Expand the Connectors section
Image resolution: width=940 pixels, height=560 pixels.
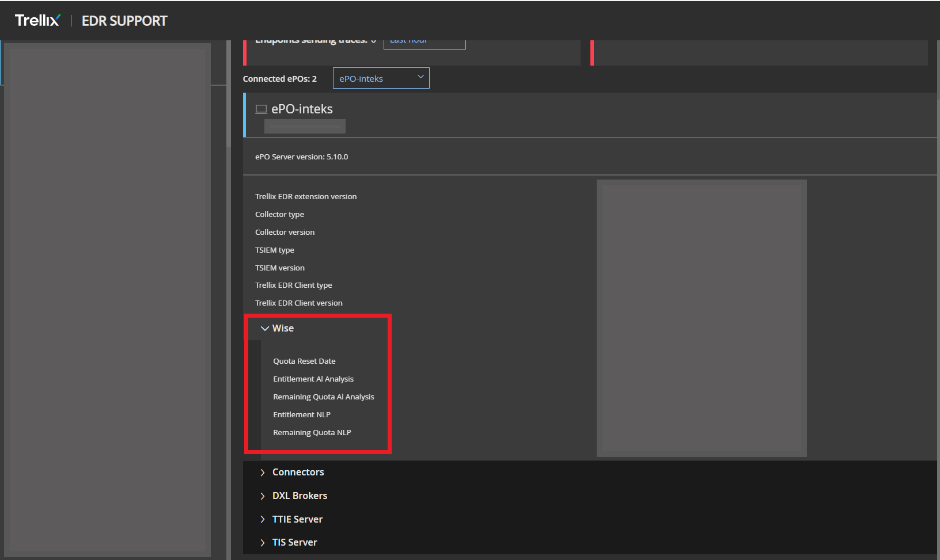point(263,473)
